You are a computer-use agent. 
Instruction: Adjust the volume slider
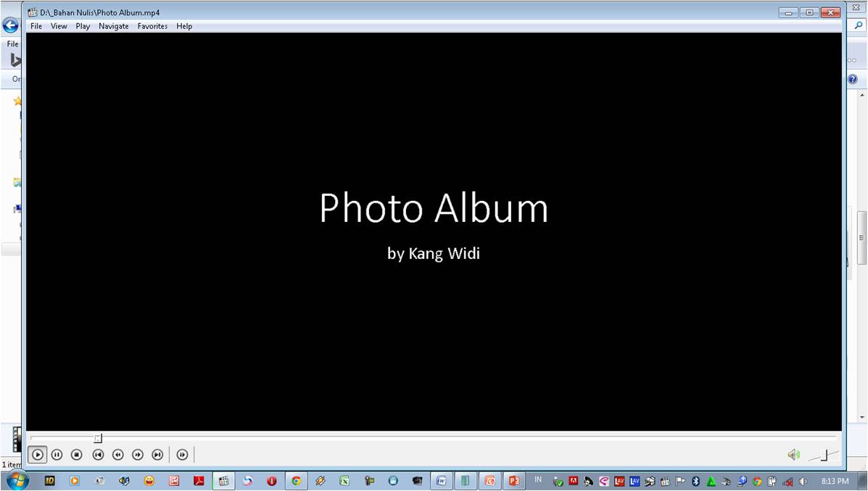click(x=823, y=456)
